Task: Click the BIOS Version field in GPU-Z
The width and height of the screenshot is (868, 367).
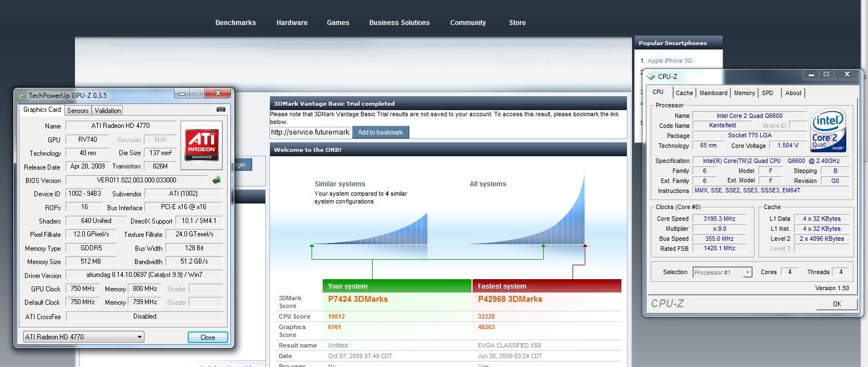Action: point(137,180)
